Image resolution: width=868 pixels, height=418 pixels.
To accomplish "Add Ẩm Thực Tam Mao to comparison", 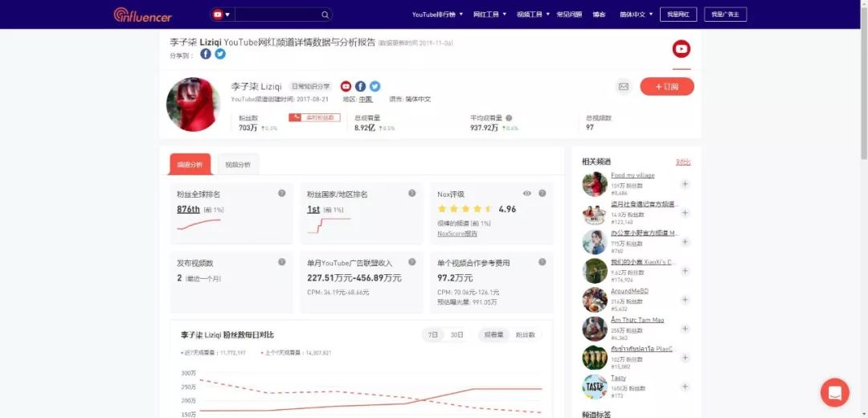I will click(685, 329).
